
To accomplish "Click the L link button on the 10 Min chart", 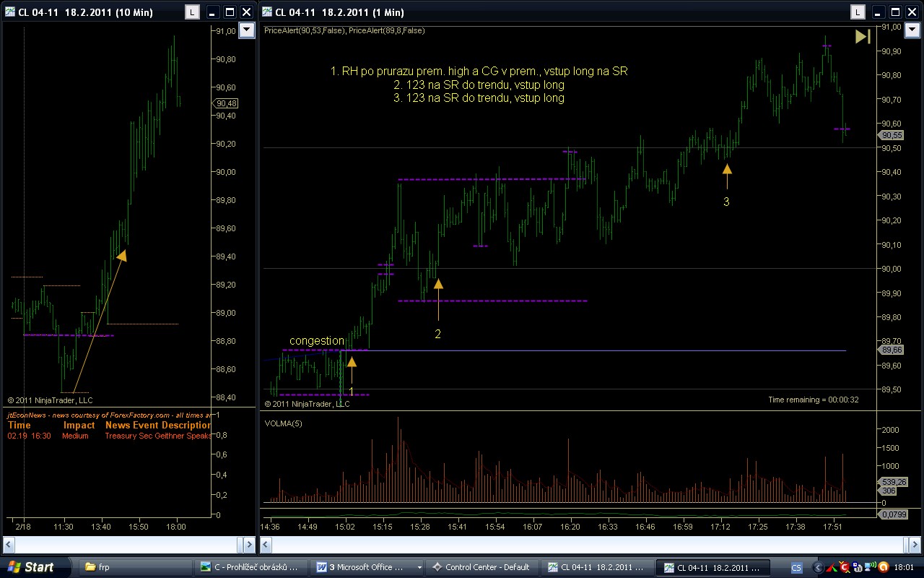I will click(x=193, y=12).
